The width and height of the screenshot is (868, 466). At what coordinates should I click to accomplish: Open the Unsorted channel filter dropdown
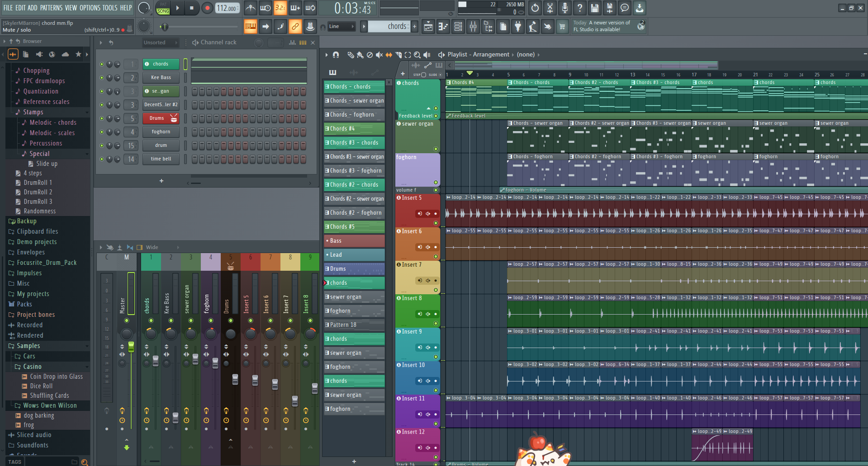tap(161, 42)
